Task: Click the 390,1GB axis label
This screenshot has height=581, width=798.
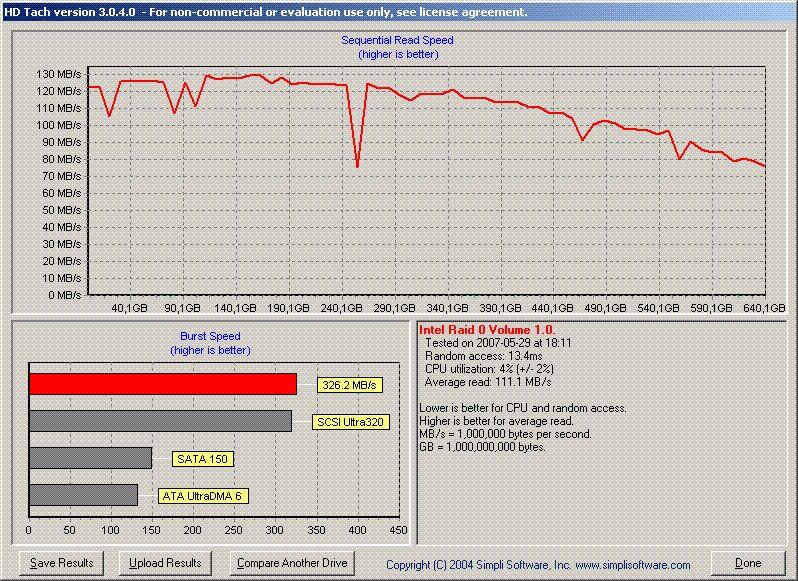Action: pyautogui.click(x=500, y=308)
